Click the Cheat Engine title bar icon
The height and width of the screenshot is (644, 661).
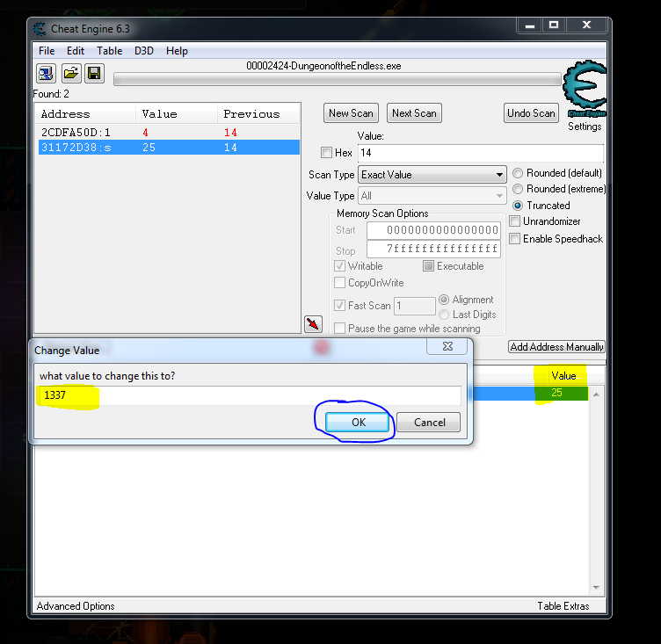coord(40,29)
